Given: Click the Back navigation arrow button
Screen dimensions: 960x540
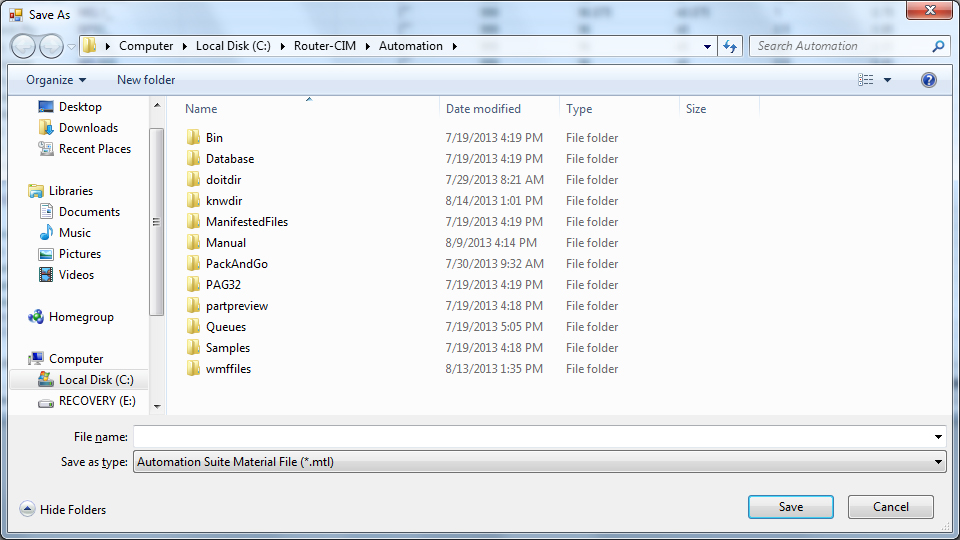Looking at the screenshot, I should point(23,46).
